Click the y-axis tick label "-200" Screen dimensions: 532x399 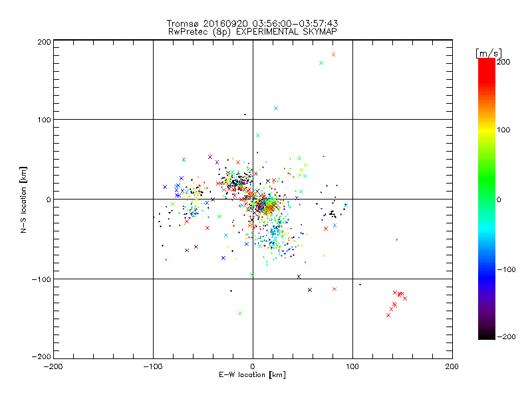pos(41,356)
